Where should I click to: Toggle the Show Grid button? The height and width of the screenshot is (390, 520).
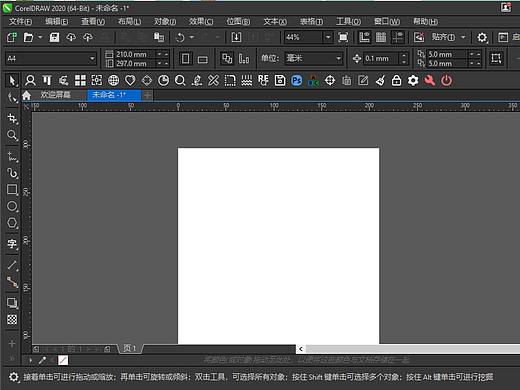(381, 37)
